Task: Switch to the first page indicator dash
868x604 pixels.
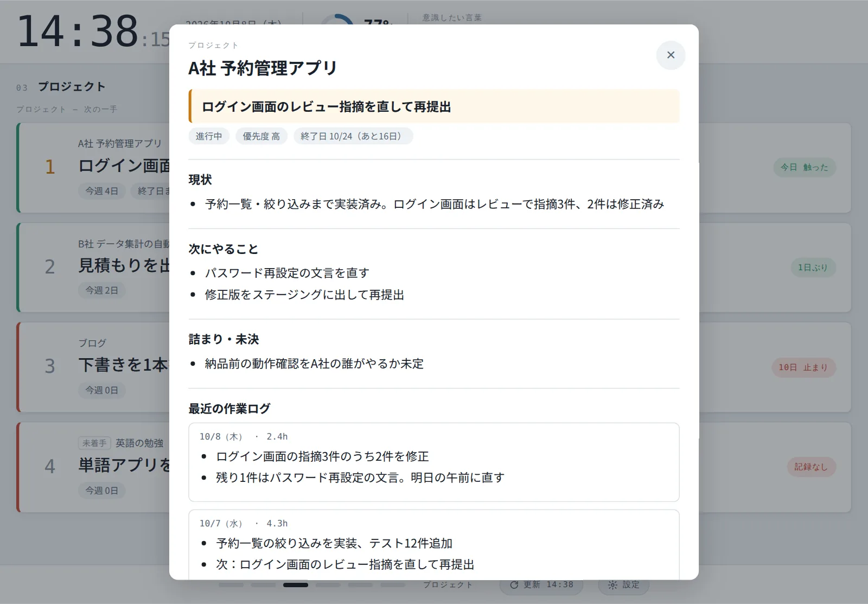Action: (231, 585)
